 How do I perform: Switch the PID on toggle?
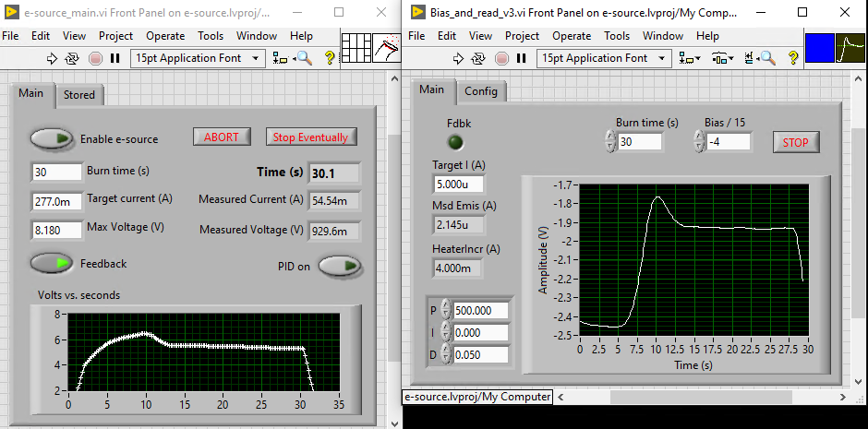pos(340,266)
